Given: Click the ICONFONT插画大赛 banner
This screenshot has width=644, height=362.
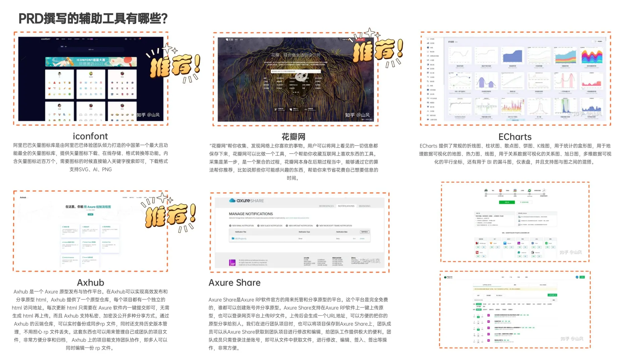Looking at the screenshot, I should coord(91,62).
